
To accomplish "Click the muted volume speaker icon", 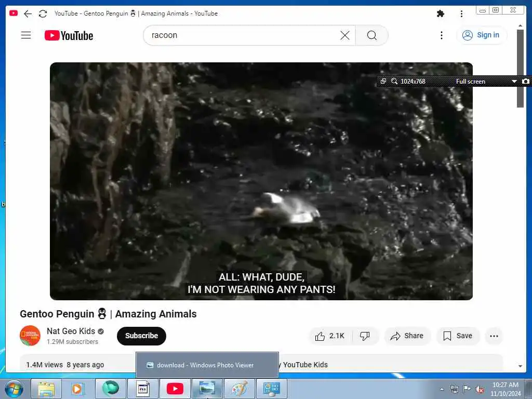I will click(480, 390).
